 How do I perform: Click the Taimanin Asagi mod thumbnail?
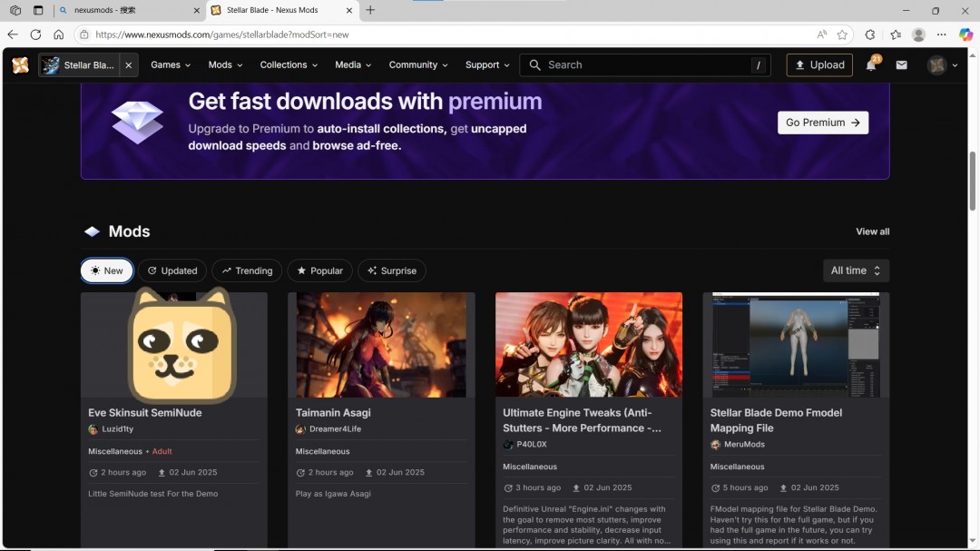[381, 345]
